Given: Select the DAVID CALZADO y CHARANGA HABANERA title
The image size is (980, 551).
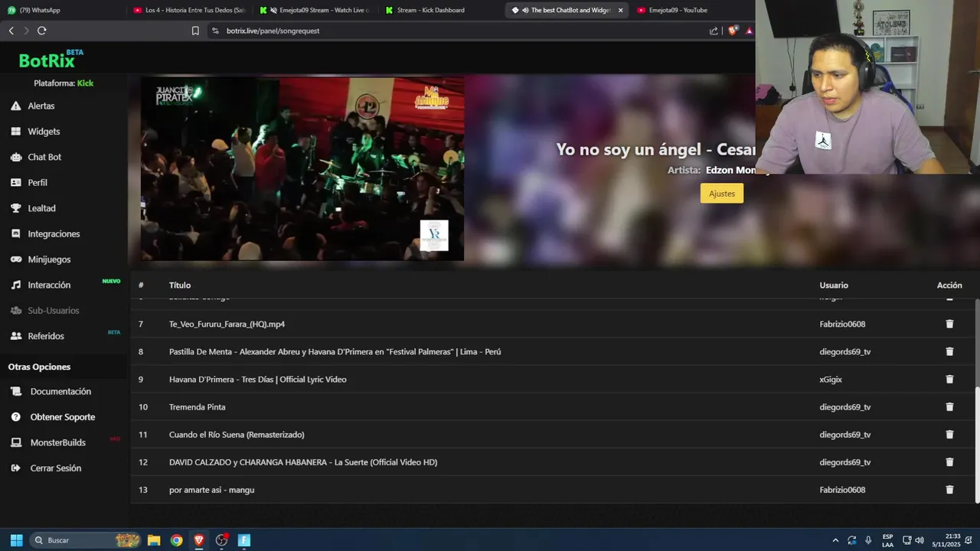Looking at the screenshot, I should click(x=303, y=461).
